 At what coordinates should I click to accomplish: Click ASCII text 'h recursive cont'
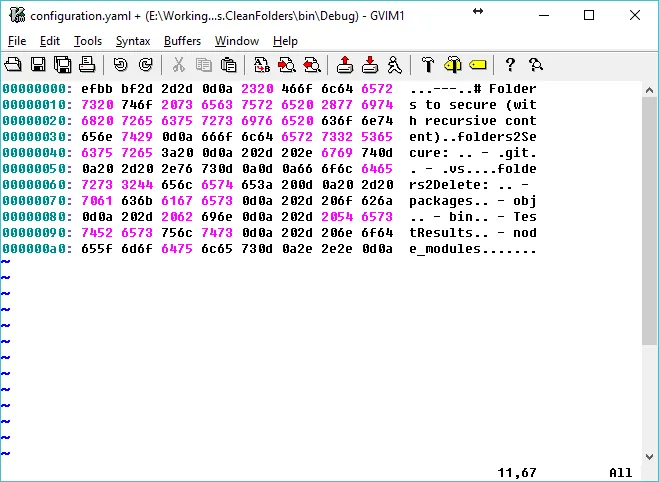pos(473,121)
